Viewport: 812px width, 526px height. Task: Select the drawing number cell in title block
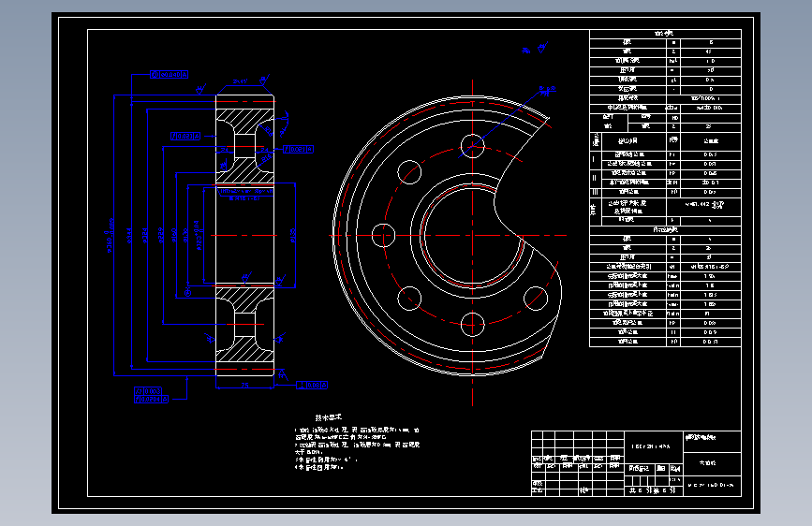712,486
